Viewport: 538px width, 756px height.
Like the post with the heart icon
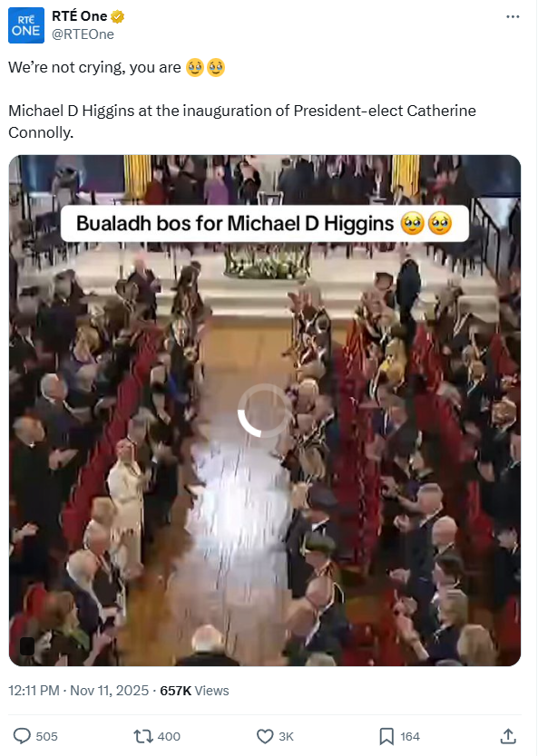pos(265,736)
